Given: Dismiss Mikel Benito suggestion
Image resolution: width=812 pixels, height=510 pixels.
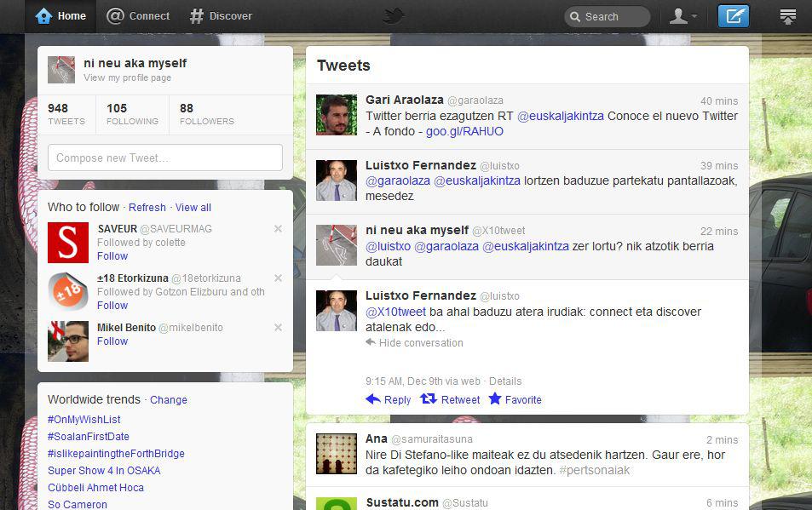Looking at the screenshot, I should [x=278, y=328].
